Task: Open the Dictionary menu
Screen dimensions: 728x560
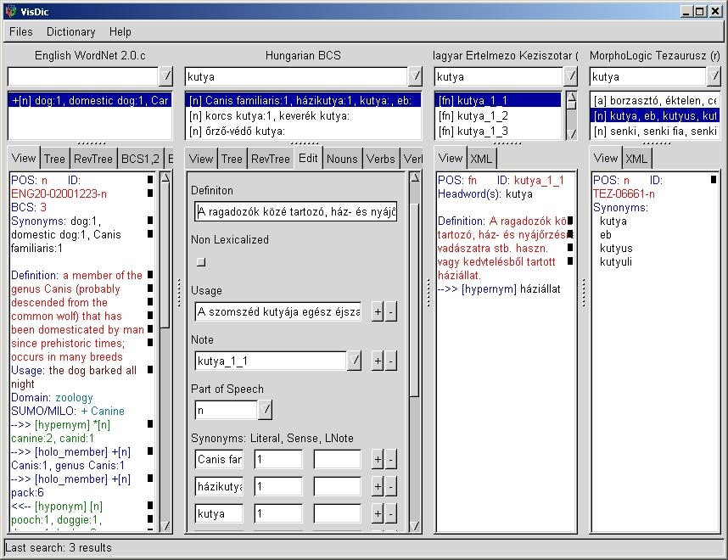Action: [70, 31]
